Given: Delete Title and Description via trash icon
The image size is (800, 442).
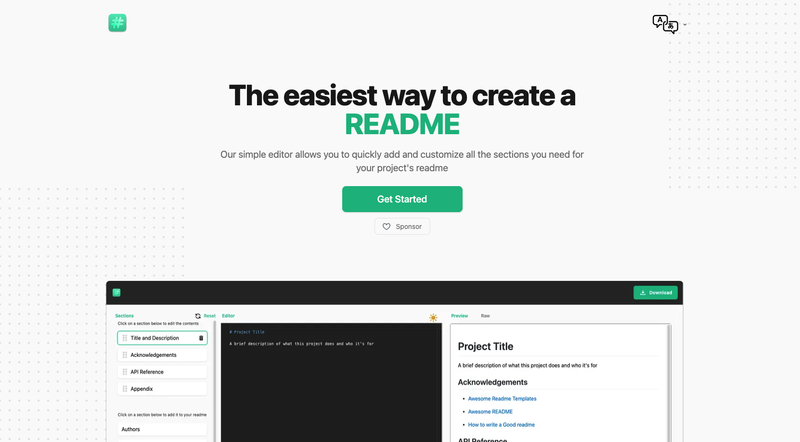Looking at the screenshot, I should tap(201, 338).
